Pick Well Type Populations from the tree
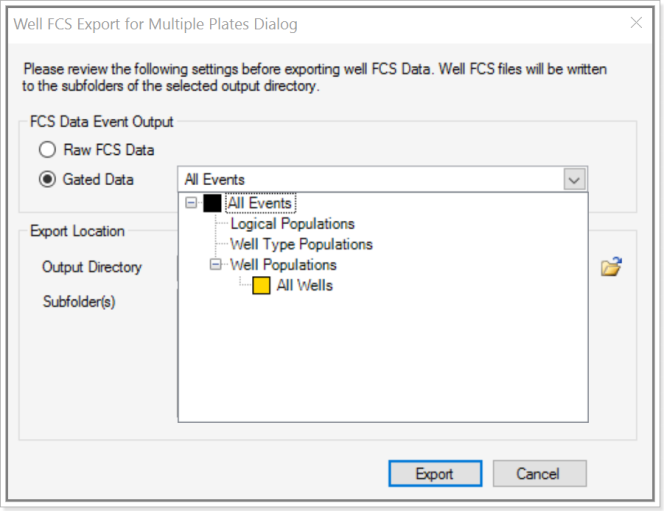Viewport: 664px width, 511px height. pos(301,244)
